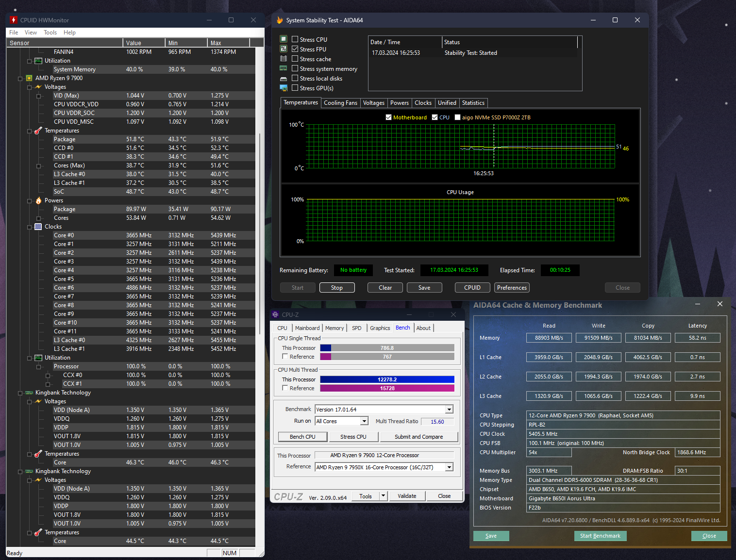Click This Processor multi thread score bar
The width and height of the screenshot is (736, 560).
(387, 379)
